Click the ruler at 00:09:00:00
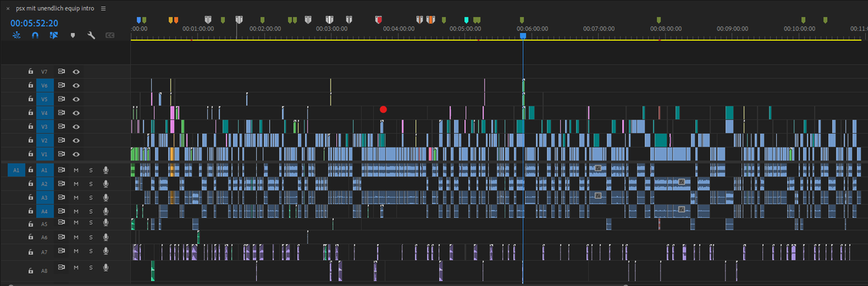The image size is (868, 286). 733,28
